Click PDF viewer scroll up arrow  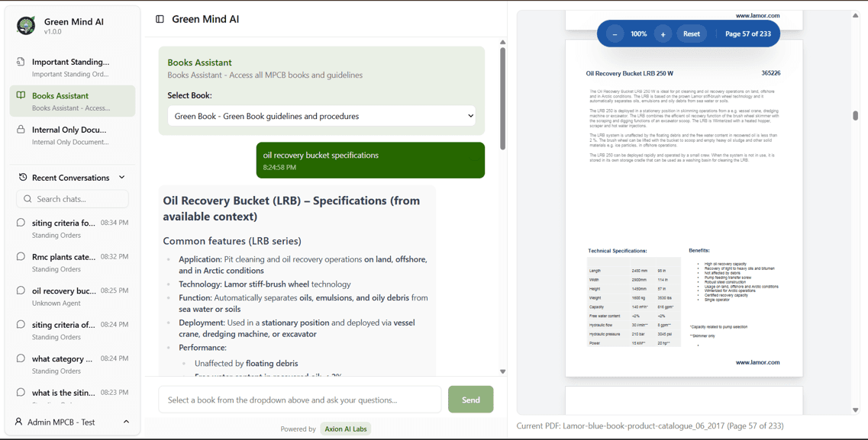[x=855, y=15]
